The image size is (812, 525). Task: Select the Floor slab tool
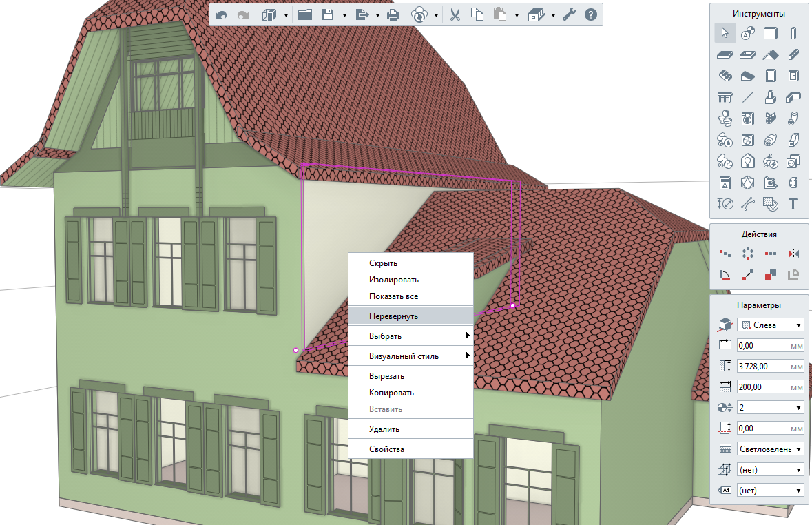(725, 54)
